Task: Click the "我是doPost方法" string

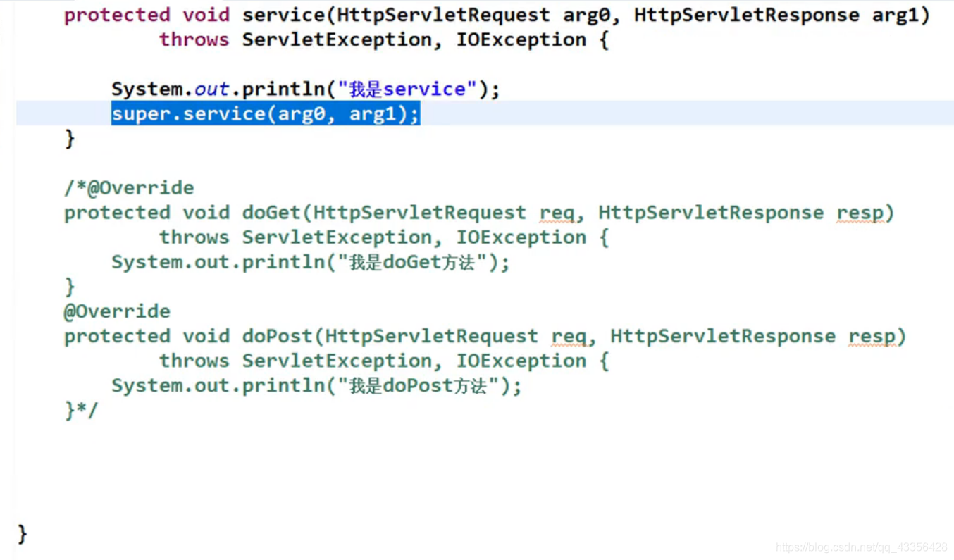Action: [420, 385]
